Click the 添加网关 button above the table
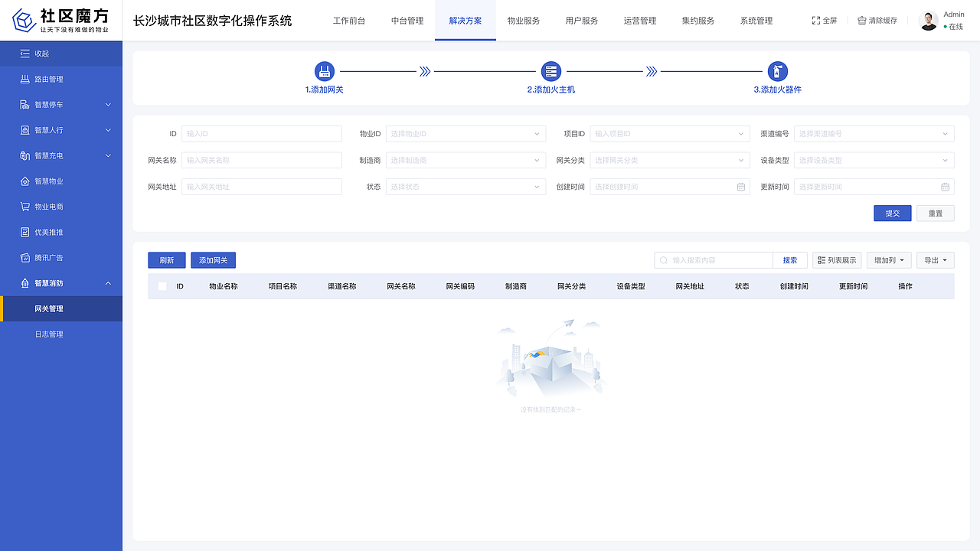 tap(213, 259)
